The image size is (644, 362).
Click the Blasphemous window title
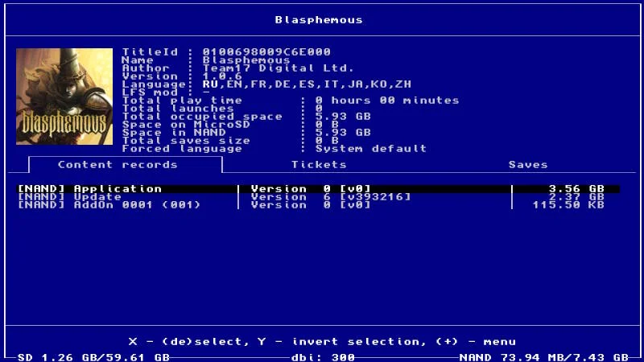[319, 19]
